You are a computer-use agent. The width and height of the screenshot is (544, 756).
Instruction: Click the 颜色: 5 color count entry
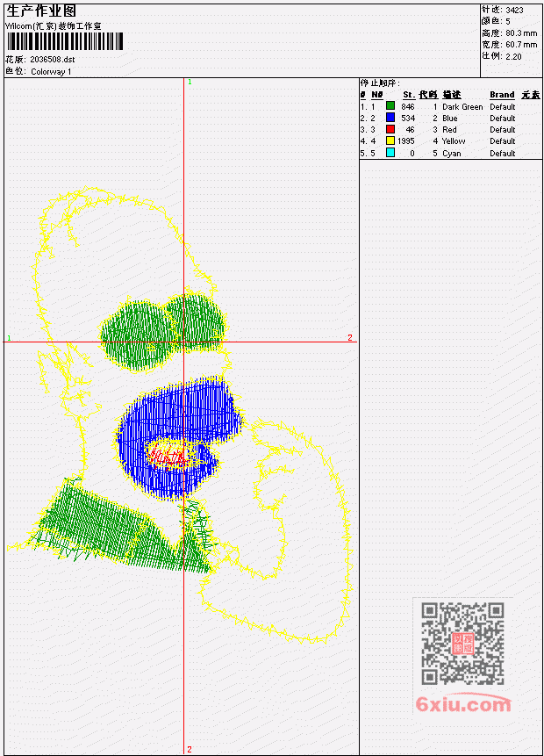pyautogui.click(x=496, y=21)
